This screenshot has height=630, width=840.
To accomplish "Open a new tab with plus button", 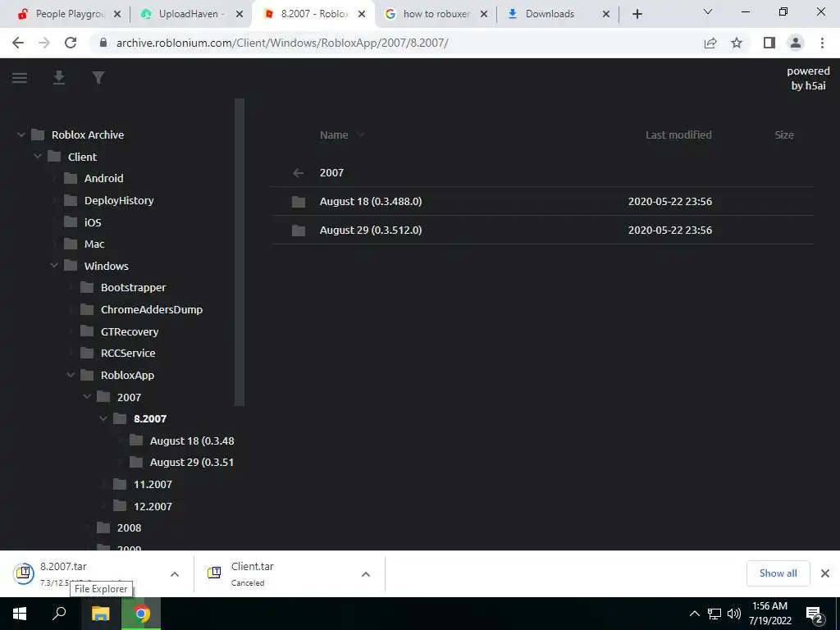I will (x=637, y=14).
